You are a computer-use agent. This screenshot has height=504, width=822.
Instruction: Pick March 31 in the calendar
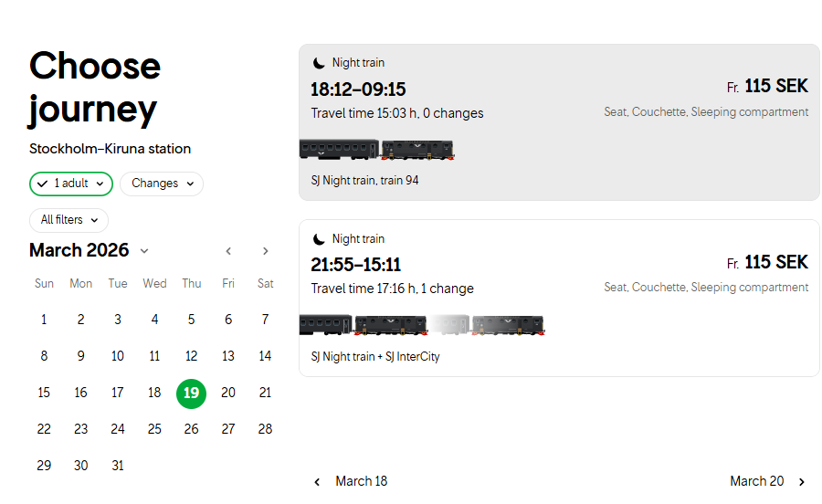point(118,466)
